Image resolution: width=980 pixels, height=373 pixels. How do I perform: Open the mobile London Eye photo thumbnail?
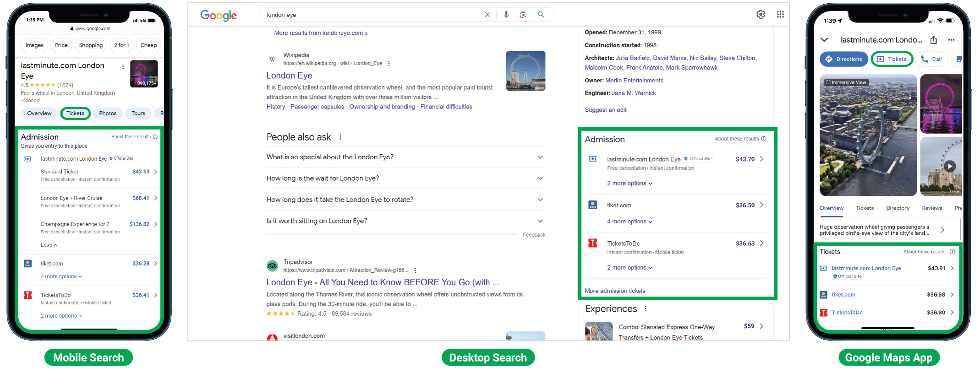[144, 74]
